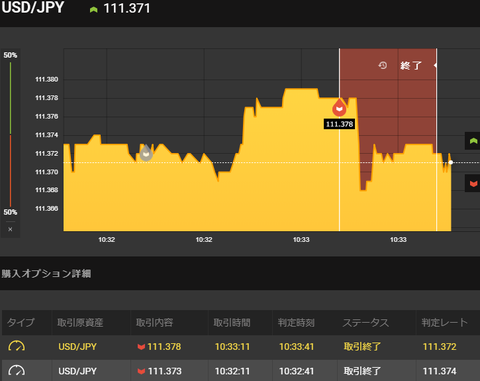
Task: Click the 取引内容 column header
Action: click(154, 322)
